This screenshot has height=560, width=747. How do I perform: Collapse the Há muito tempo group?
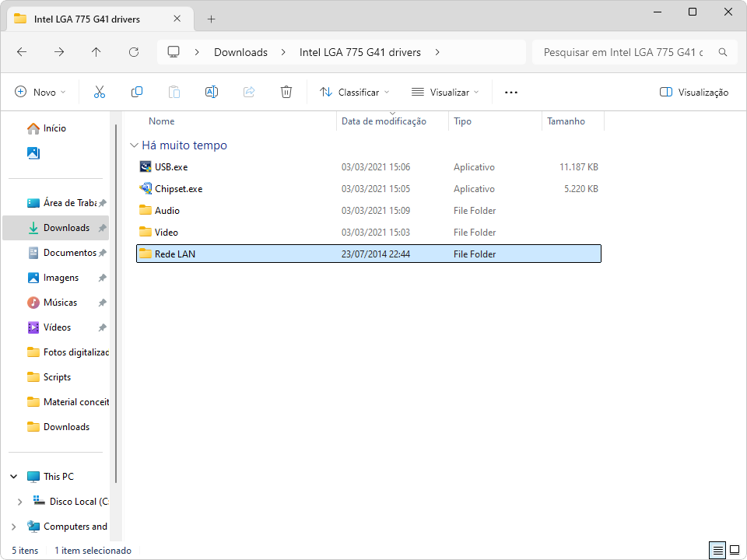135,145
